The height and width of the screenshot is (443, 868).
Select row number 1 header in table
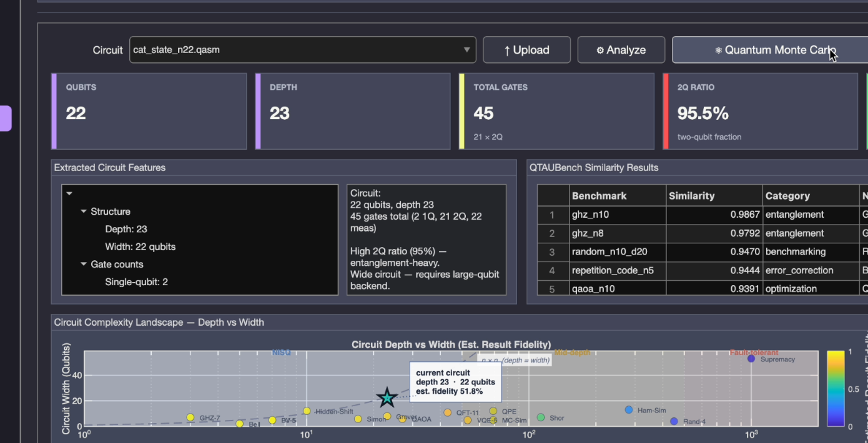pos(553,215)
